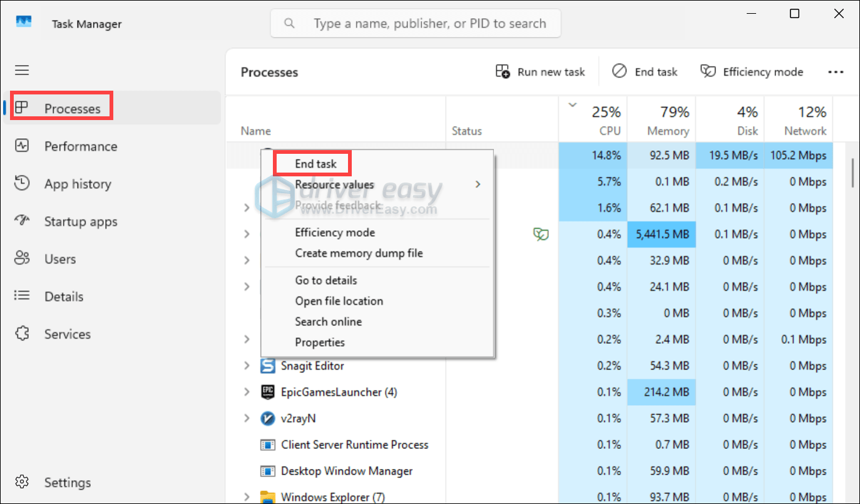Viewport: 860px width, 504px height.
Task: Click the hamburger navigation menu icon
Action: coord(22,70)
